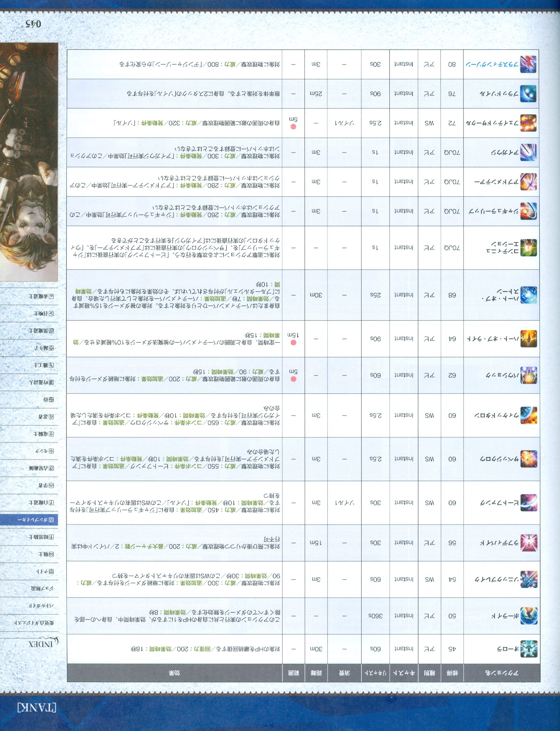Image resolution: width=560 pixels, height=731 pixels.
Task: Go to the 召喚士 index tab
Action: coord(44,313)
